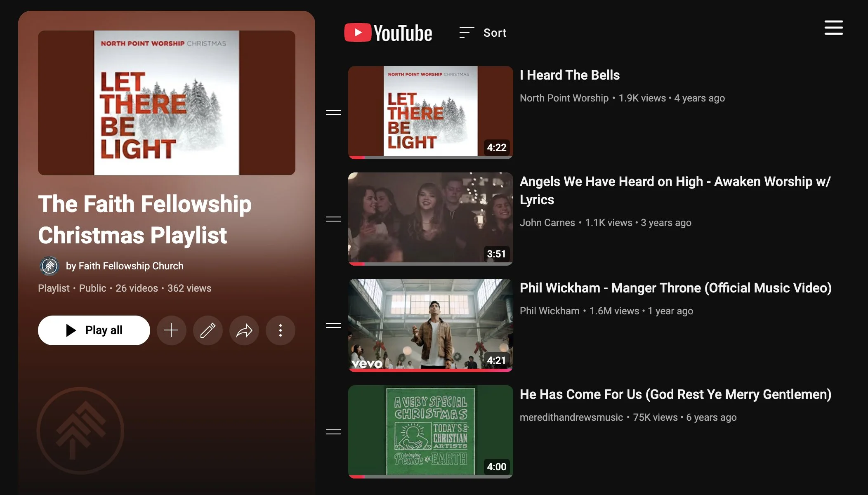The width and height of the screenshot is (868, 495).
Task: Click the share arrow icon
Action: 244,330
